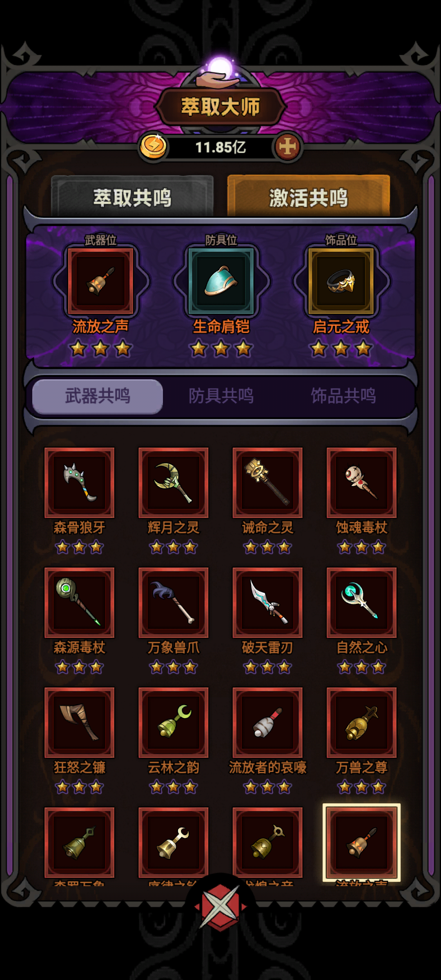Viewport: 441px width, 980px height.
Task: Select the 流放者的哀嚎 weapon
Action: [267, 722]
